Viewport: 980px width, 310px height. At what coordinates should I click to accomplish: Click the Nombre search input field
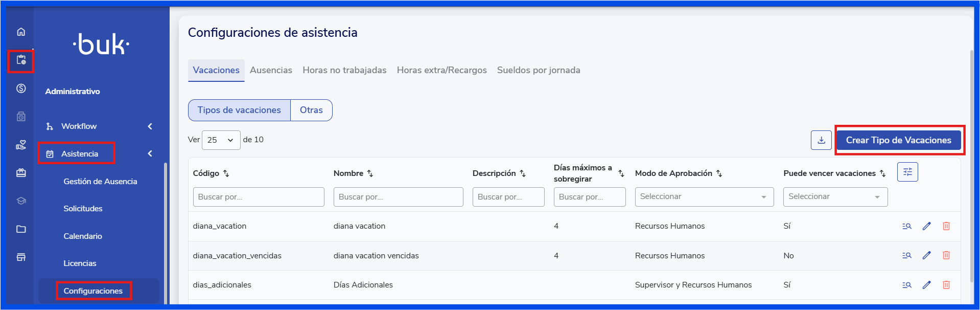(x=398, y=197)
